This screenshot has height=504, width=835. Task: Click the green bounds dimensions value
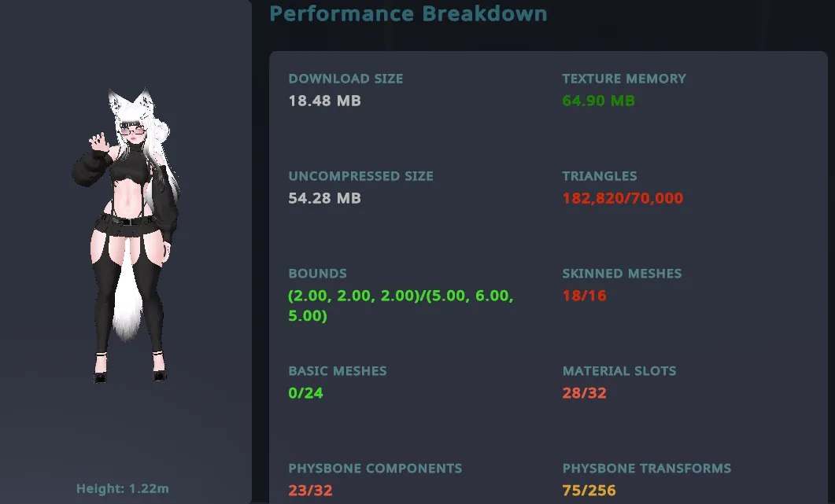pos(401,306)
